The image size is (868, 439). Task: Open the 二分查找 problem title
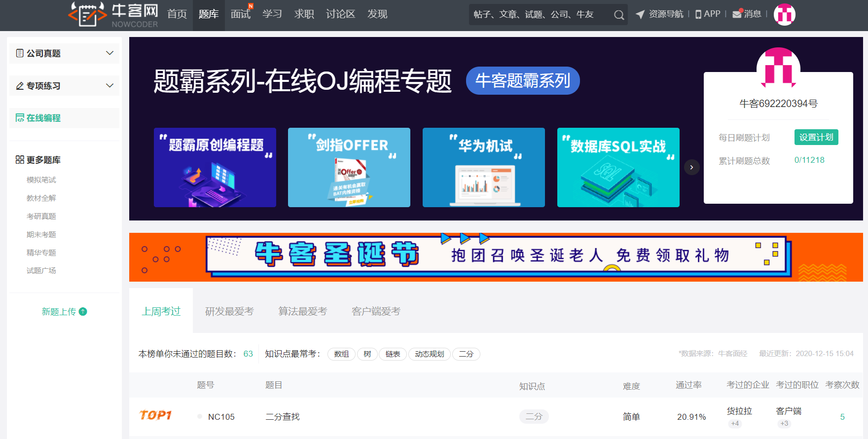pos(283,417)
